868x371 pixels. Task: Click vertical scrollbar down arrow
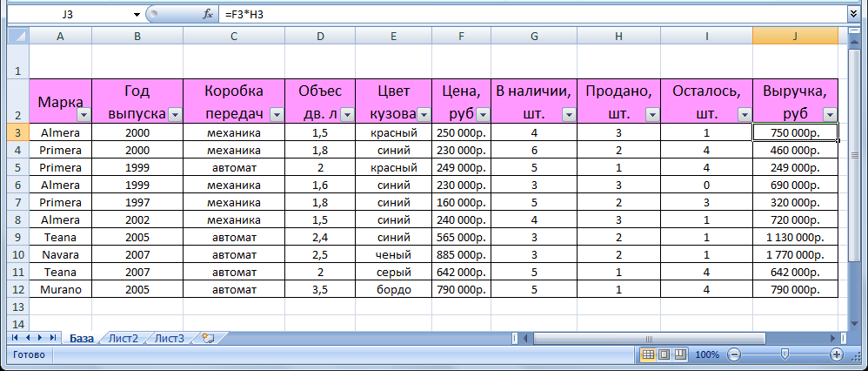click(x=854, y=324)
